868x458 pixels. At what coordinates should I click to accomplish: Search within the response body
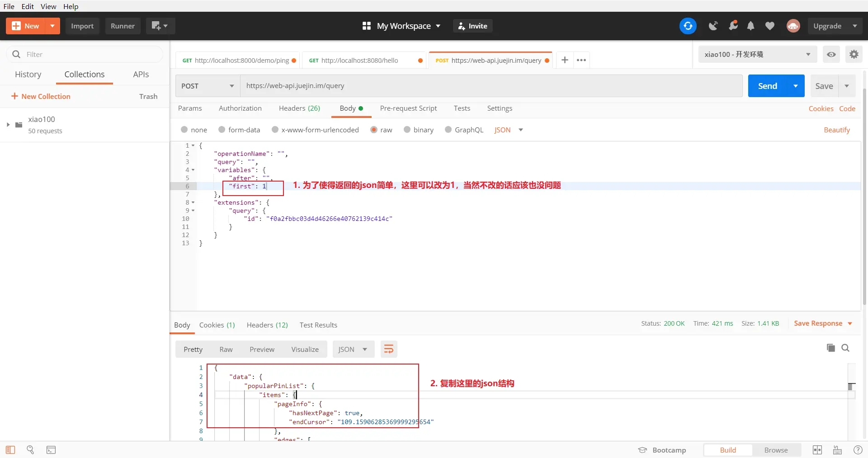pos(845,348)
